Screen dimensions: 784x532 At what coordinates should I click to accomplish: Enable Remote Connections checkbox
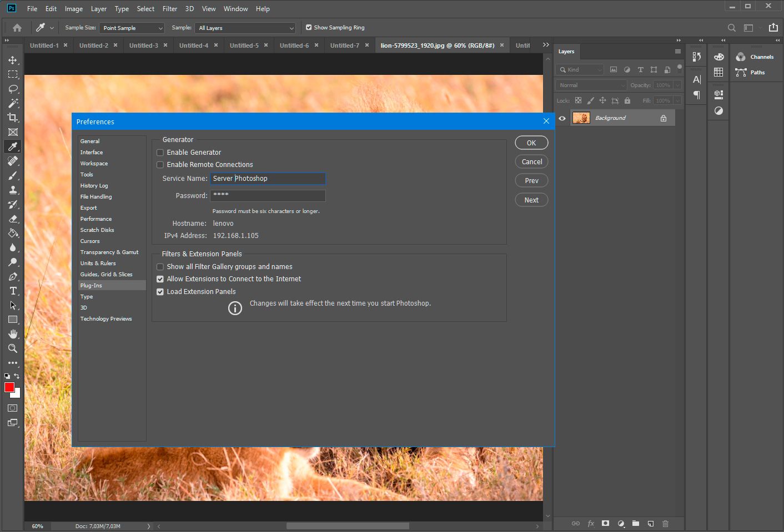click(160, 165)
